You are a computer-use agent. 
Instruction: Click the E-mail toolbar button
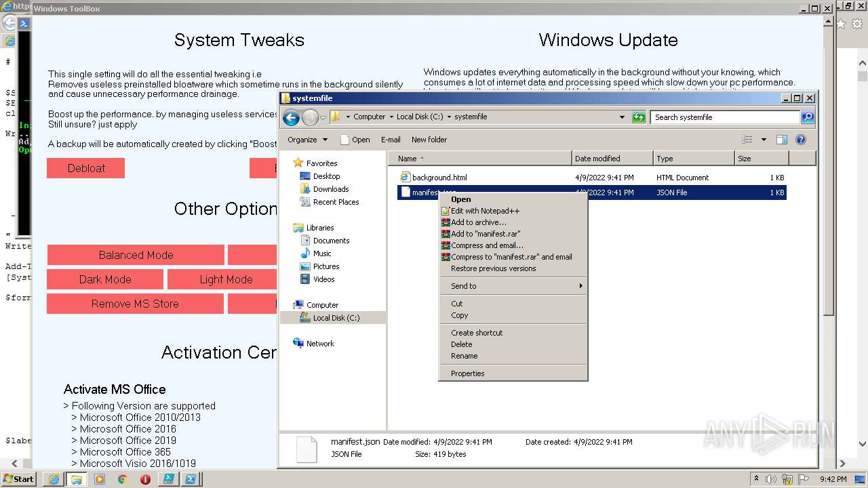(391, 140)
